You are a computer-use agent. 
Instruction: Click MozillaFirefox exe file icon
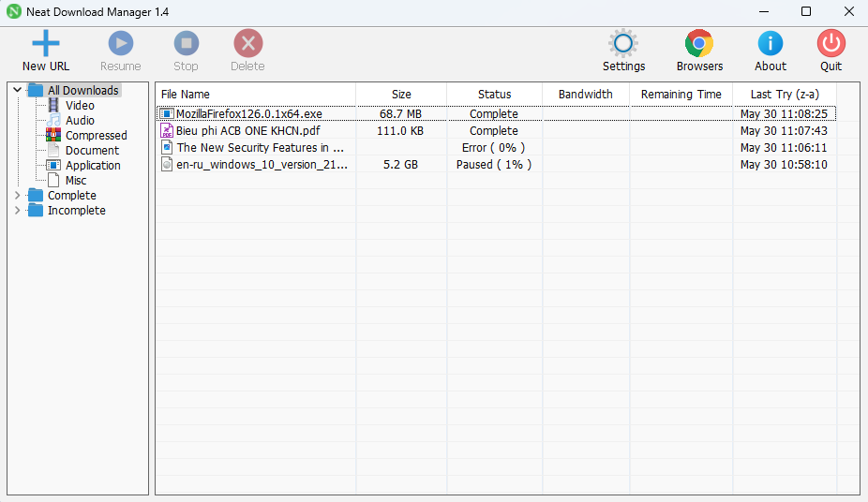pos(167,114)
